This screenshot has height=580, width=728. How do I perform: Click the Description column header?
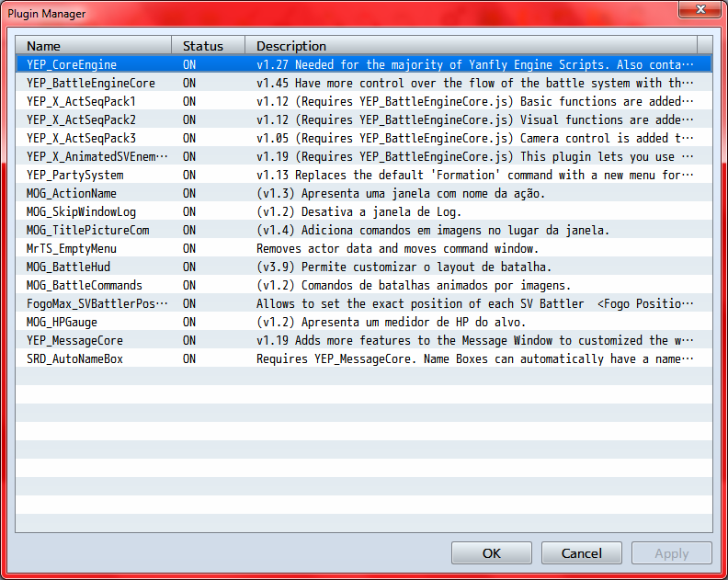471,46
